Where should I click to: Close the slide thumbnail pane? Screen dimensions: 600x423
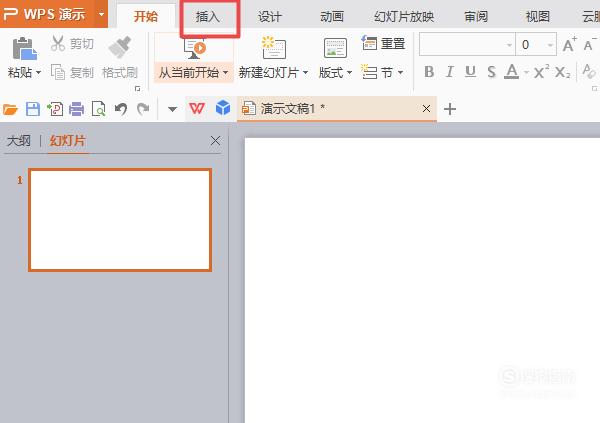point(215,140)
